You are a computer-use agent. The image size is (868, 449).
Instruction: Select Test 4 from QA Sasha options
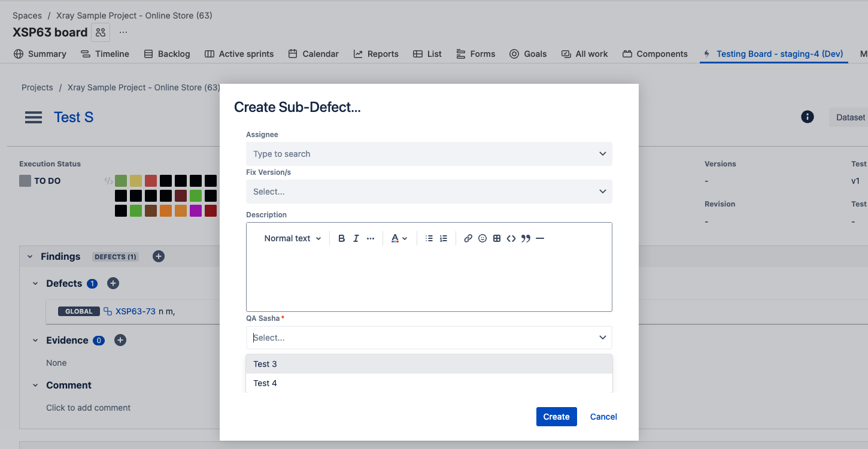(x=429, y=383)
